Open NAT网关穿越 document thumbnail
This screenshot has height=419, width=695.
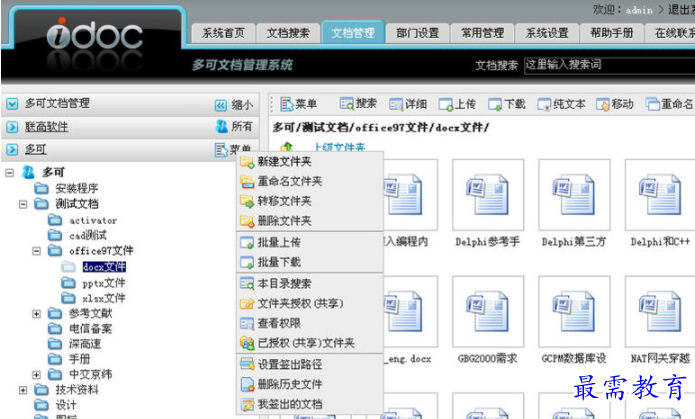point(660,311)
